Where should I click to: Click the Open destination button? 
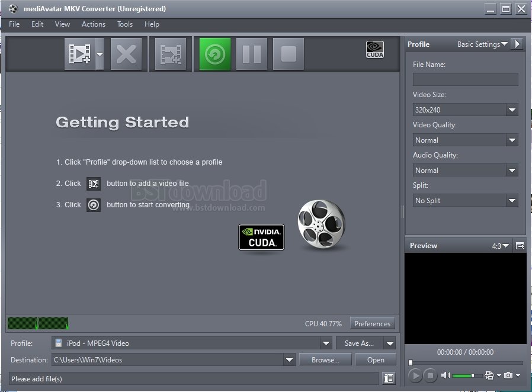click(376, 360)
